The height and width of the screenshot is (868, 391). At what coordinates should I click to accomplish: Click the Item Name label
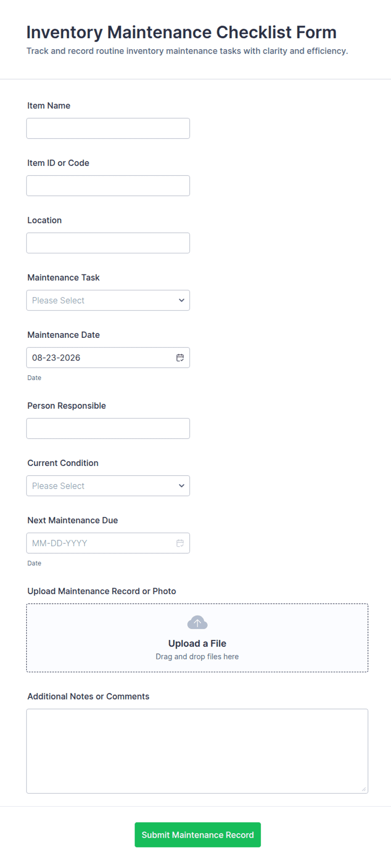click(x=49, y=105)
